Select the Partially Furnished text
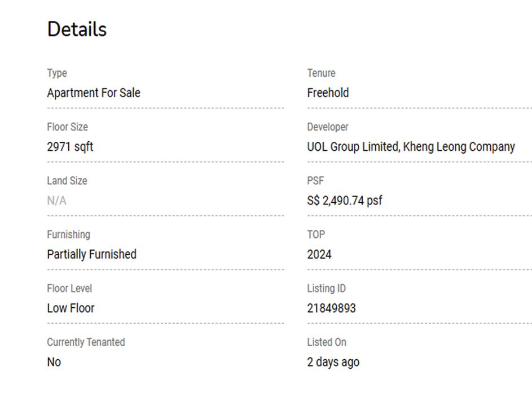Image resolution: width=532 pixels, height=405 pixels. click(x=91, y=254)
